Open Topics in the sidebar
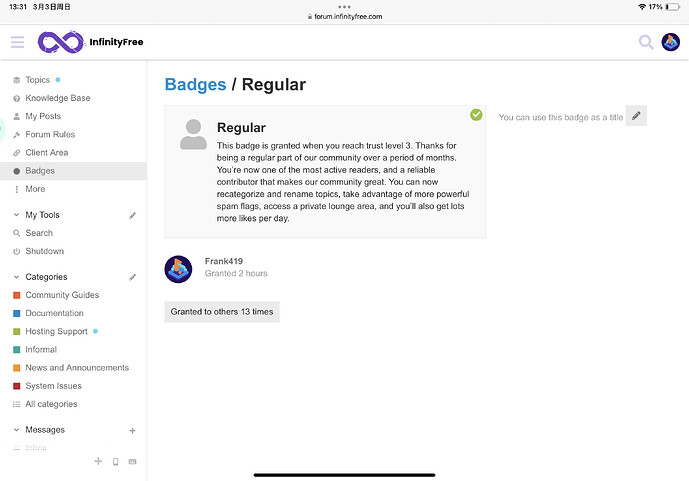689x481 pixels. click(37, 80)
